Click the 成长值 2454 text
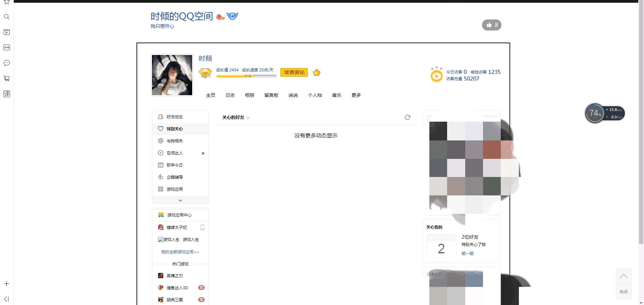 (x=227, y=70)
